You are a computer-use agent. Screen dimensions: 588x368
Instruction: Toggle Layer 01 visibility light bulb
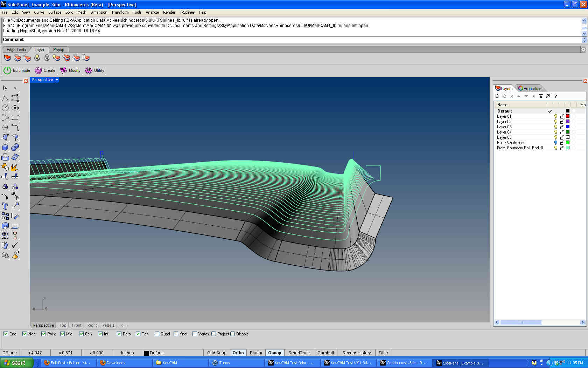click(x=555, y=116)
